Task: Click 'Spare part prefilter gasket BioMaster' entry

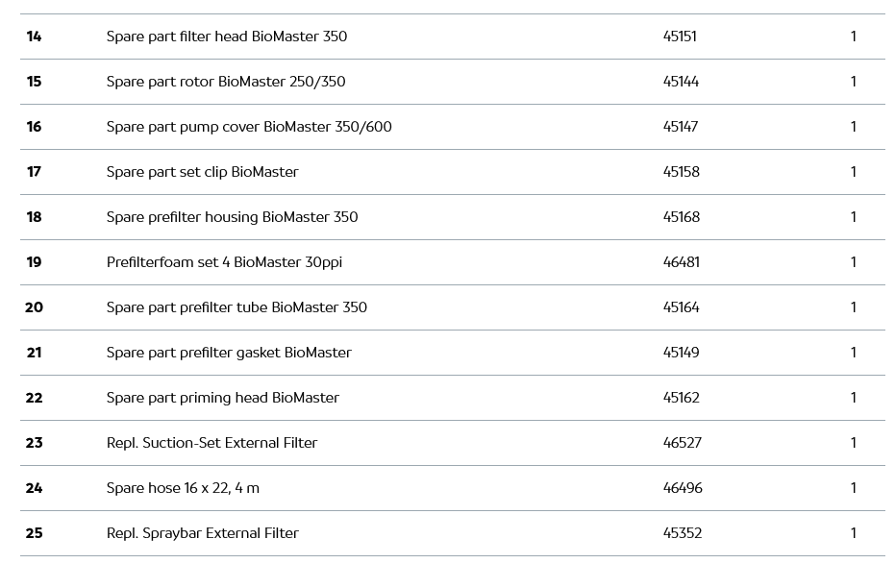Action: [x=229, y=353]
